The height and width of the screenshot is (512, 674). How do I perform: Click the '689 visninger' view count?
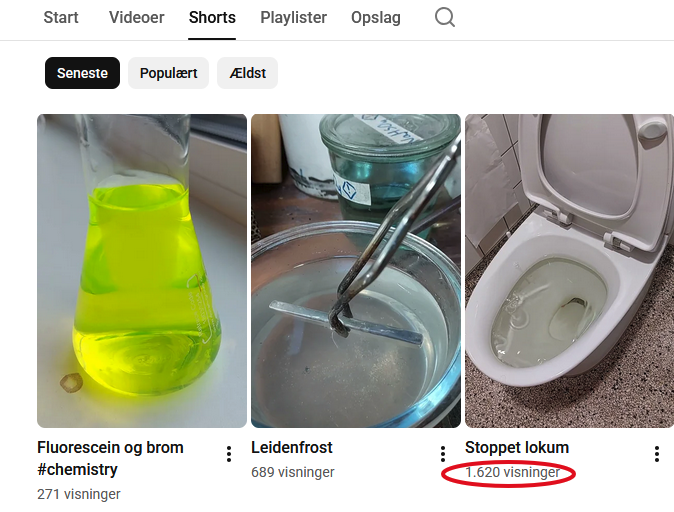[293, 472]
